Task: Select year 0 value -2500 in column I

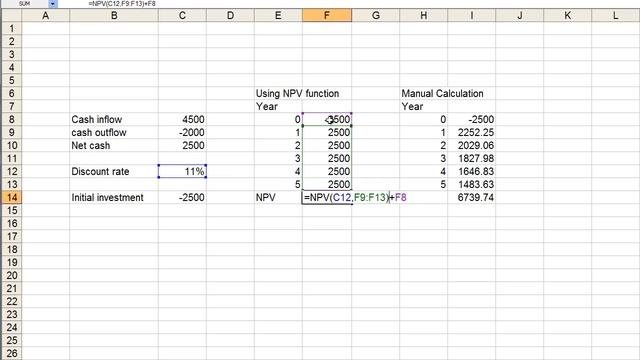Action: pos(471,120)
